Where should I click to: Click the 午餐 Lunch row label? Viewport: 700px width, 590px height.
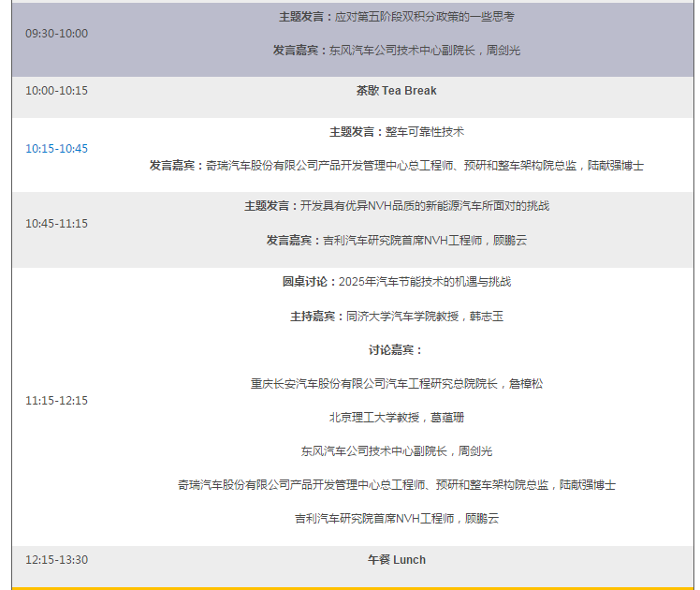[x=396, y=560]
